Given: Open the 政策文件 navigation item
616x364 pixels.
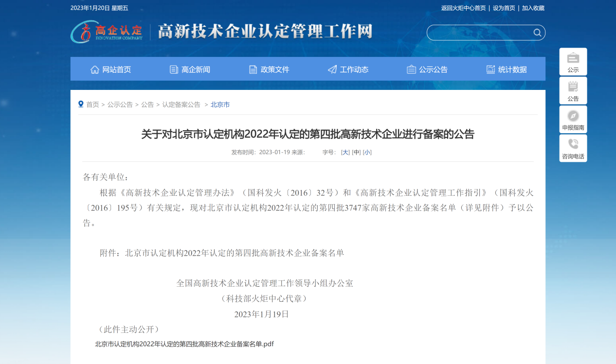Looking at the screenshot, I should 269,69.
